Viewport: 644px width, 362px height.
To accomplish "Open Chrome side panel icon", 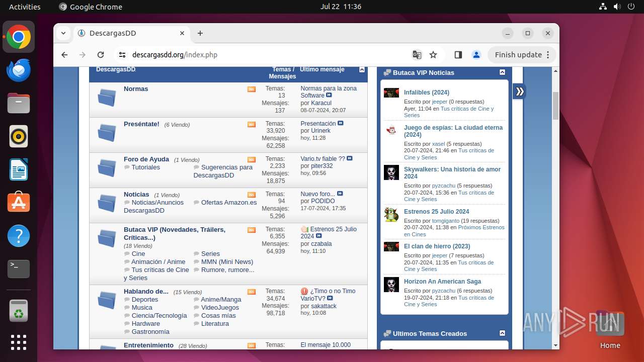I will 458,55.
